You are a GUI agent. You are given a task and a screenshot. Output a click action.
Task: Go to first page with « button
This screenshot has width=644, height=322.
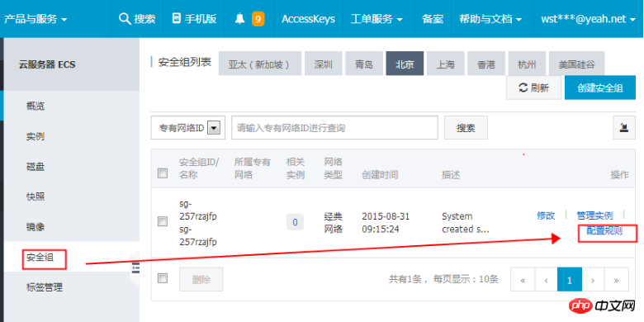click(523, 280)
